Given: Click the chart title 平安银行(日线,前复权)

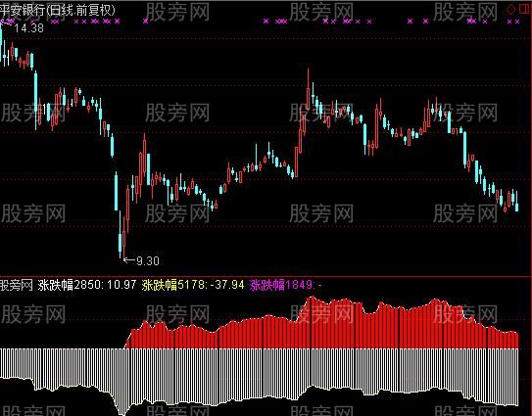Looking at the screenshot, I should [x=57, y=10].
